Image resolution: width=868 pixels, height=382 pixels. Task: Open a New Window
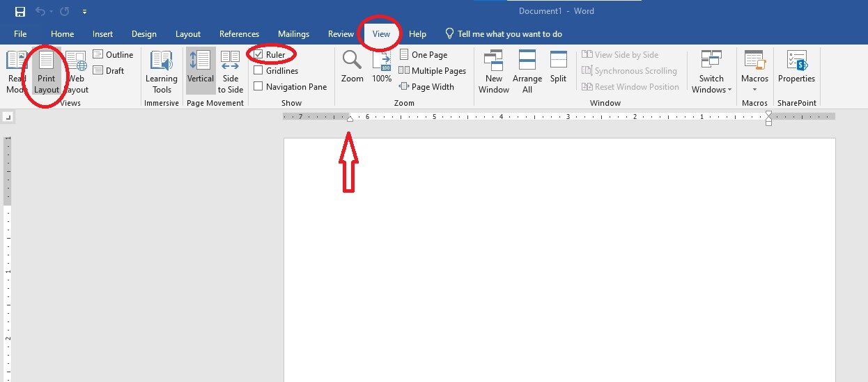coord(494,72)
